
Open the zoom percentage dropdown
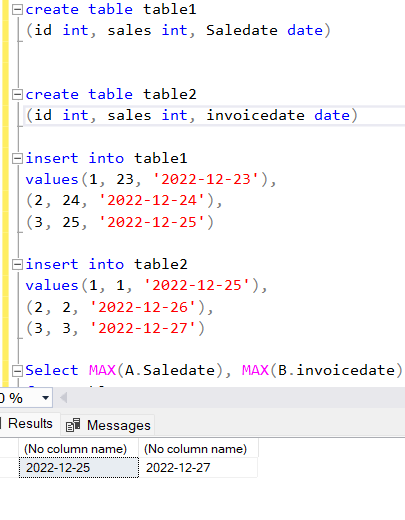click(x=46, y=398)
